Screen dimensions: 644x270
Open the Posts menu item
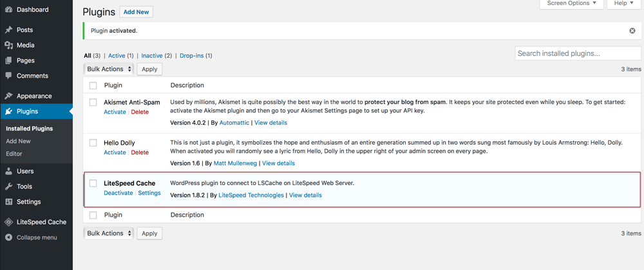click(x=24, y=30)
